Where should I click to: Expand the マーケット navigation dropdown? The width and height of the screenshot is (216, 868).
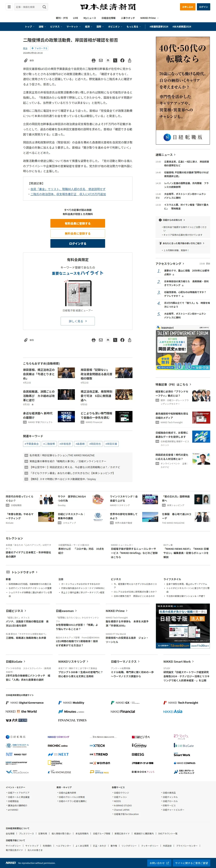74,27
